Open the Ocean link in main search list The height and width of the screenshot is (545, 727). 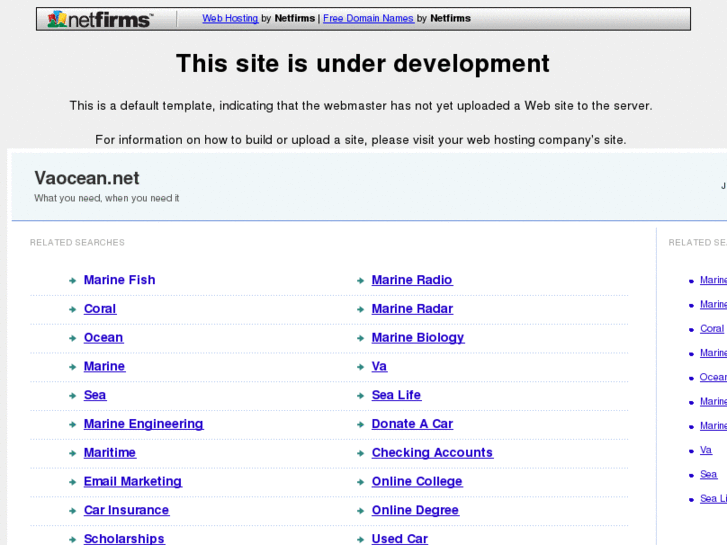[x=103, y=337]
